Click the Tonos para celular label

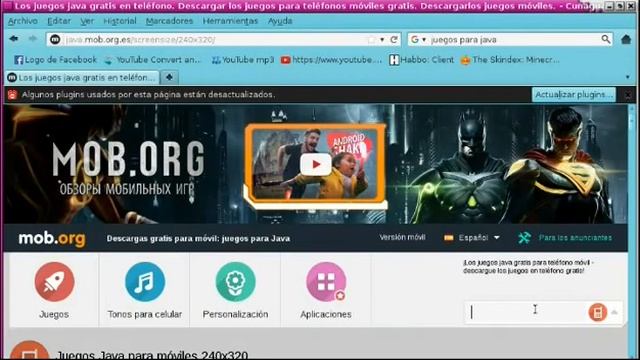tap(145, 314)
